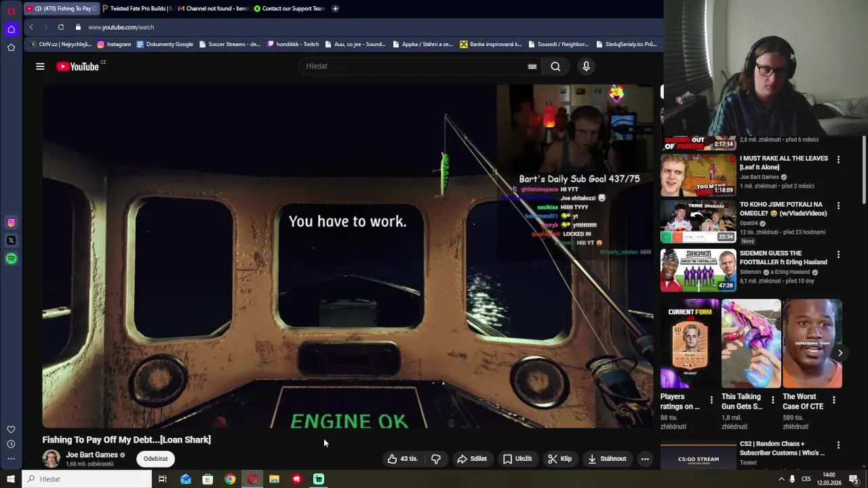
Task: Click the Sdílet share button
Action: point(472,459)
